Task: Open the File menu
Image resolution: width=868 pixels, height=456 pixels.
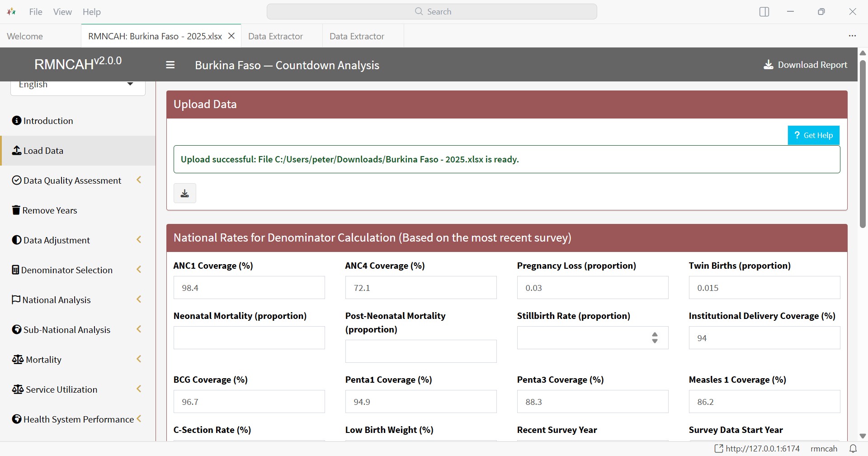Action: [x=36, y=12]
